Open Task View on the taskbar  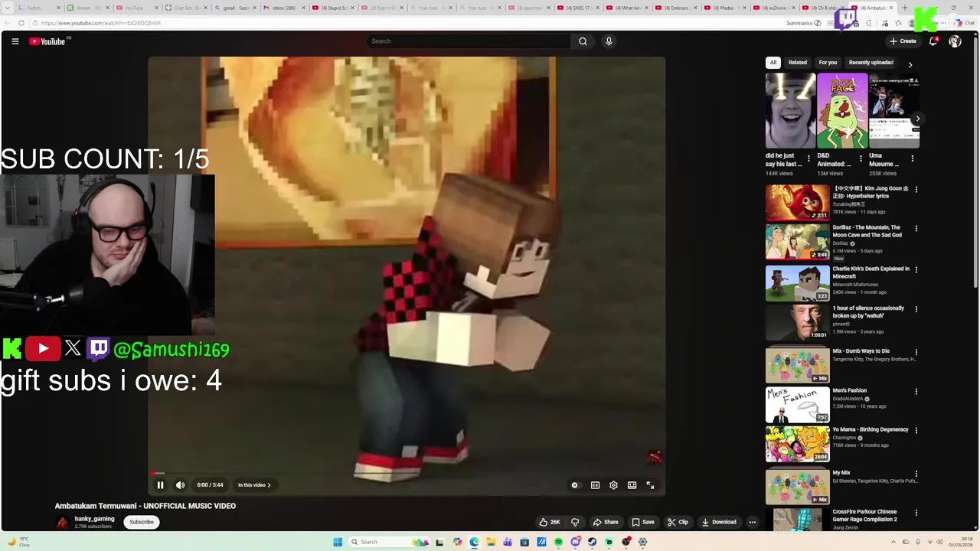pyautogui.click(x=439, y=542)
